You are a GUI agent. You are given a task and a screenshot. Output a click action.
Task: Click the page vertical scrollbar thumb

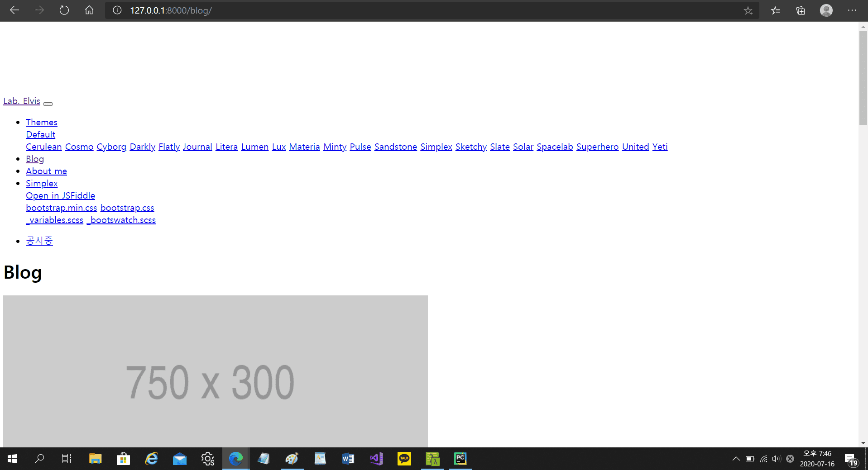[x=863, y=78]
